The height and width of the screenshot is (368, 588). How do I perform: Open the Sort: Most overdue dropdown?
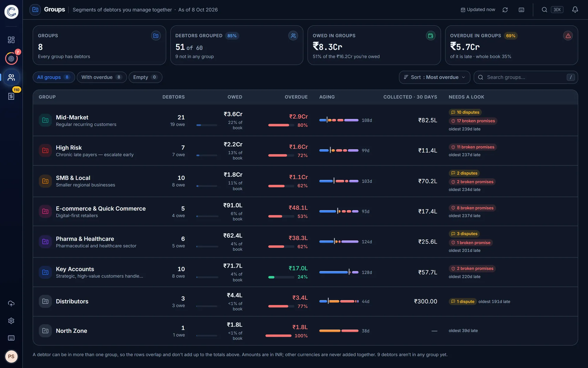(434, 77)
